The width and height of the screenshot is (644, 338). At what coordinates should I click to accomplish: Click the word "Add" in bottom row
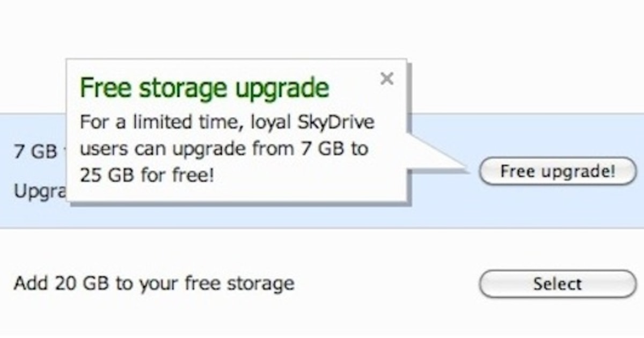pyautogui.click(x=31, y=283)
